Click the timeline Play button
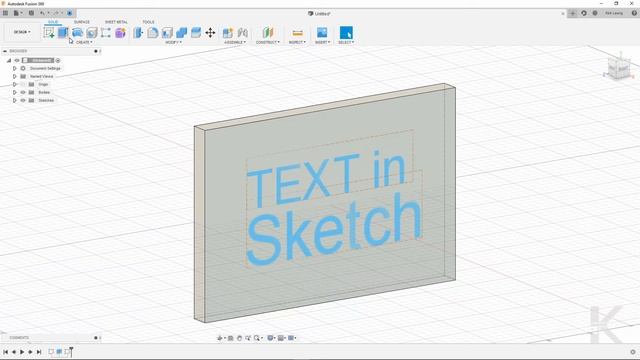 coord(22,352)
